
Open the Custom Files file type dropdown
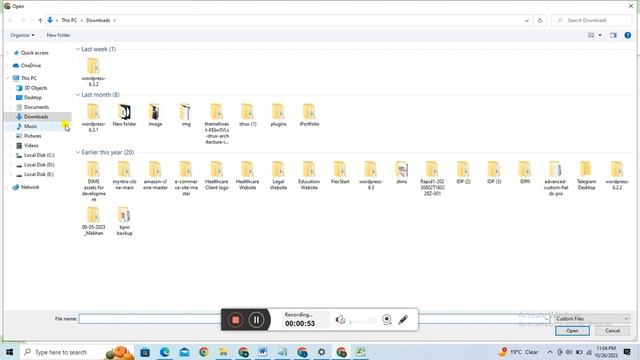pyautogui.click(x=591, y=318)
